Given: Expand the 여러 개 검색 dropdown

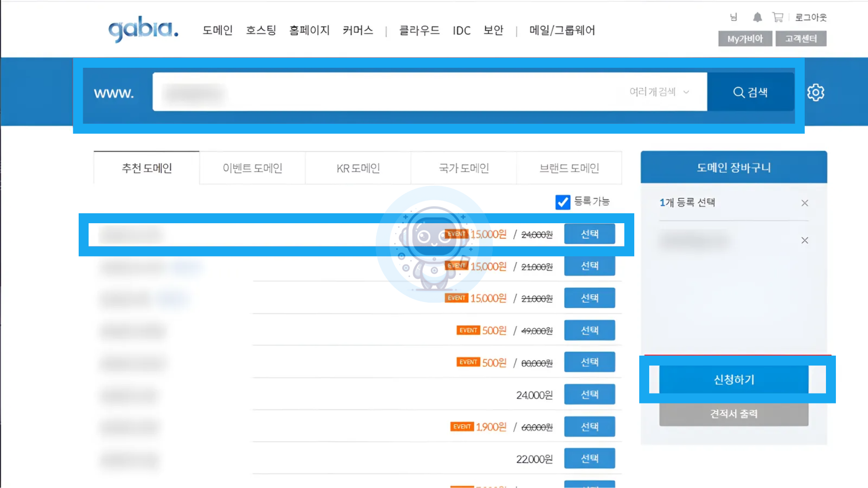Looking at the screenshot, I should click(x=659, y=92).
